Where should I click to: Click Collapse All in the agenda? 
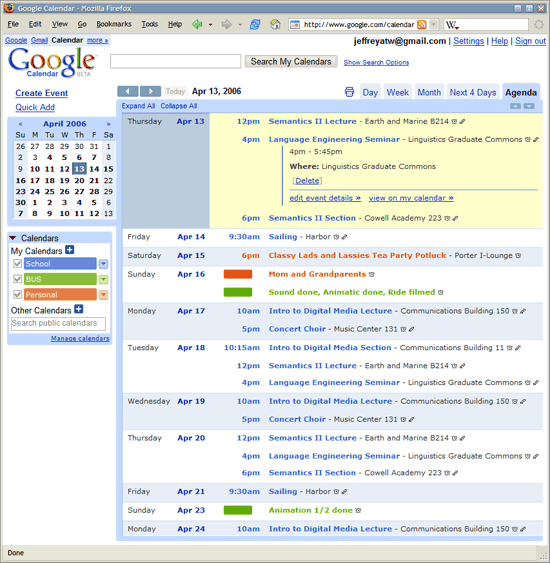coord(179,106)
